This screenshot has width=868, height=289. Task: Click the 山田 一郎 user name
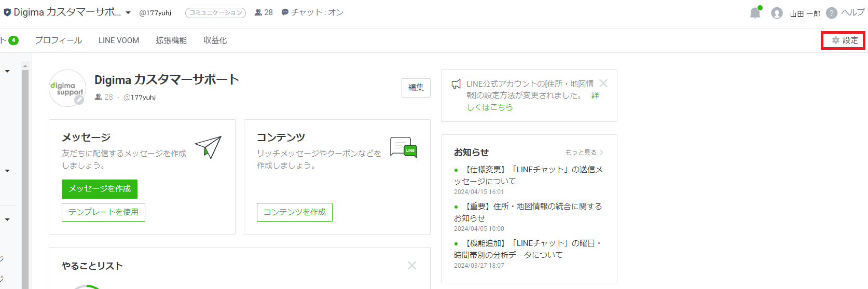coord(805,13)
